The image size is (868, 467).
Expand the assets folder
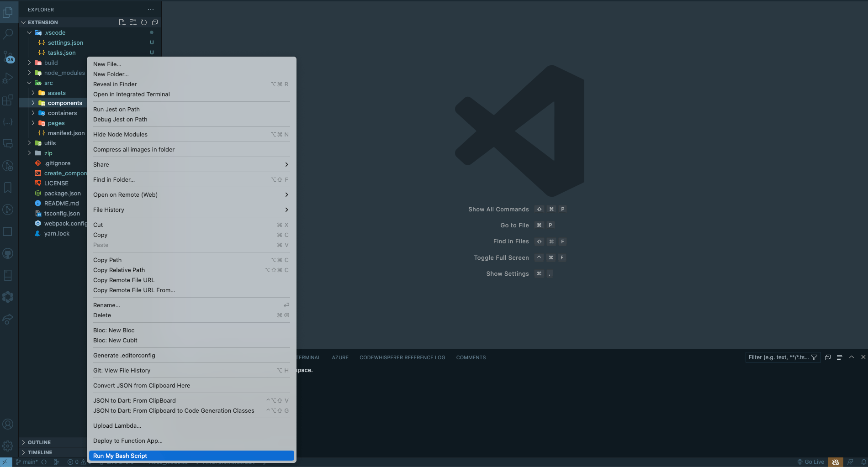pos(33,93)
